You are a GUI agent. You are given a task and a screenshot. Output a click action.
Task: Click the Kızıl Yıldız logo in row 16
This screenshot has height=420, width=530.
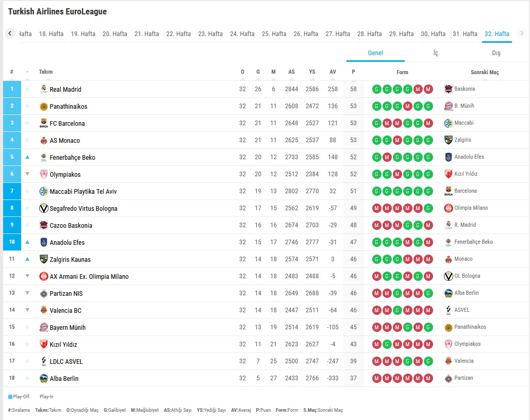[x=44, y=345]
